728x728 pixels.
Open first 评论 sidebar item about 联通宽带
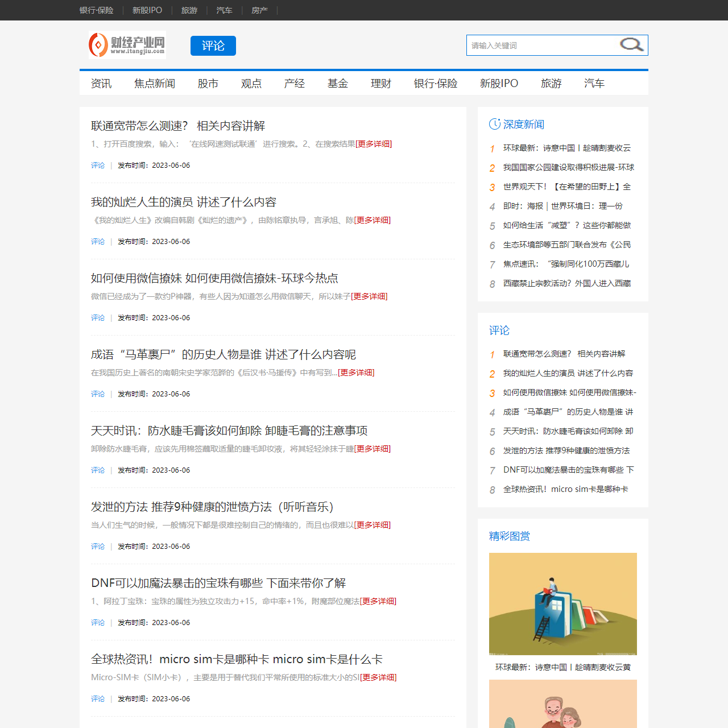[564, 354]
